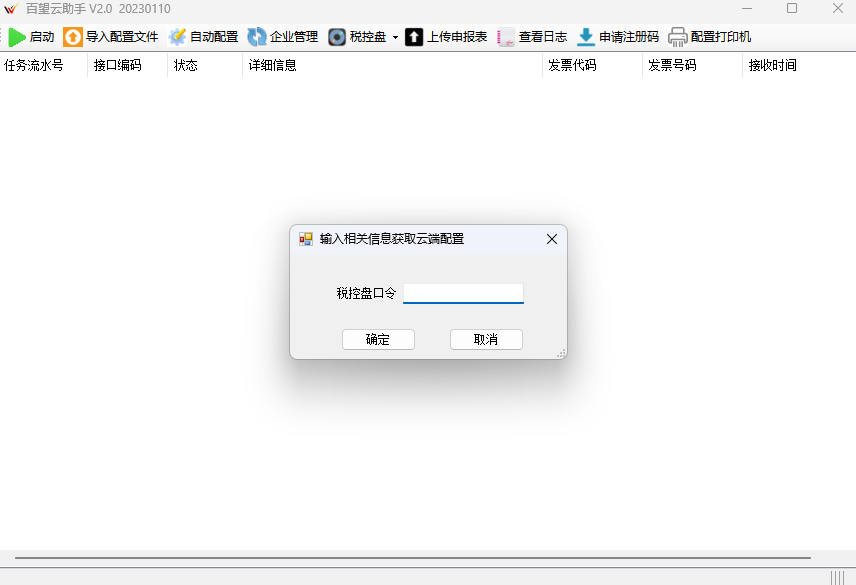Click the 发票代码 column header
Image resolution: width=856 pixels, height=585 pixels.
(573, 65)
